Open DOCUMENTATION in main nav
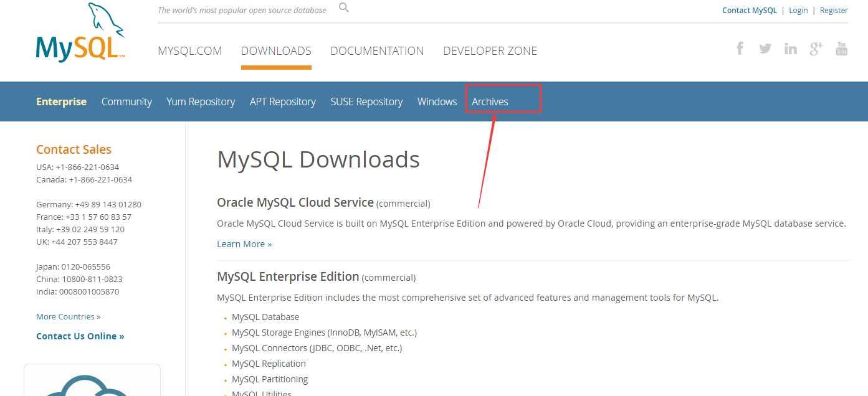 [x=377, y=51]
